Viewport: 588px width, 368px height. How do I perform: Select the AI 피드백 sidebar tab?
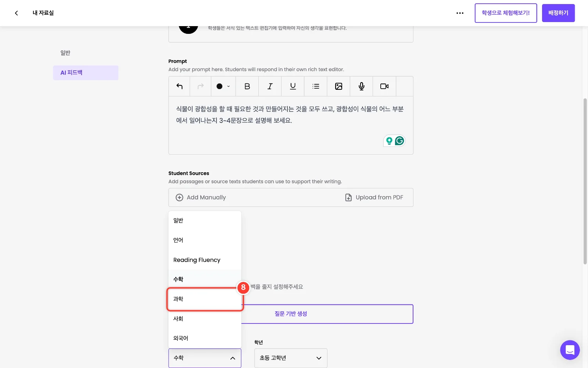(86, 73)
